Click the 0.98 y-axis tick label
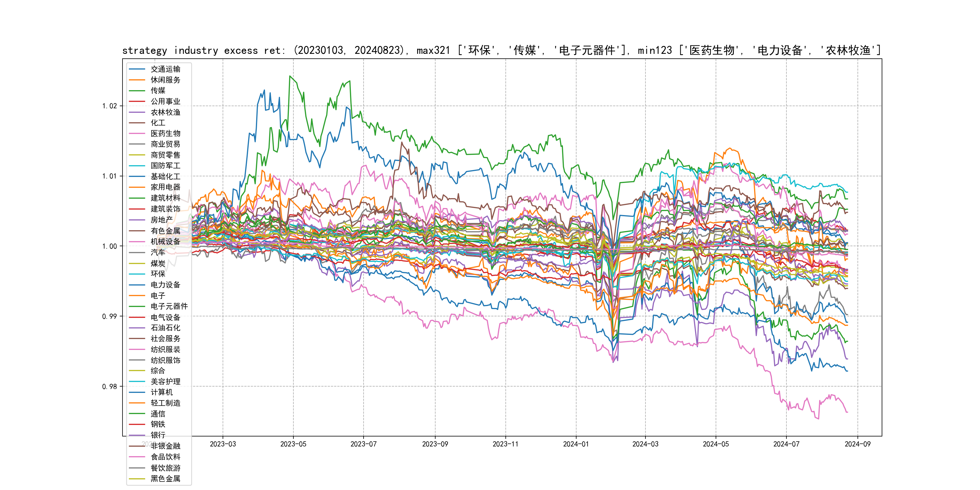This screenshot has width=980, height=490. click(109, 387)
